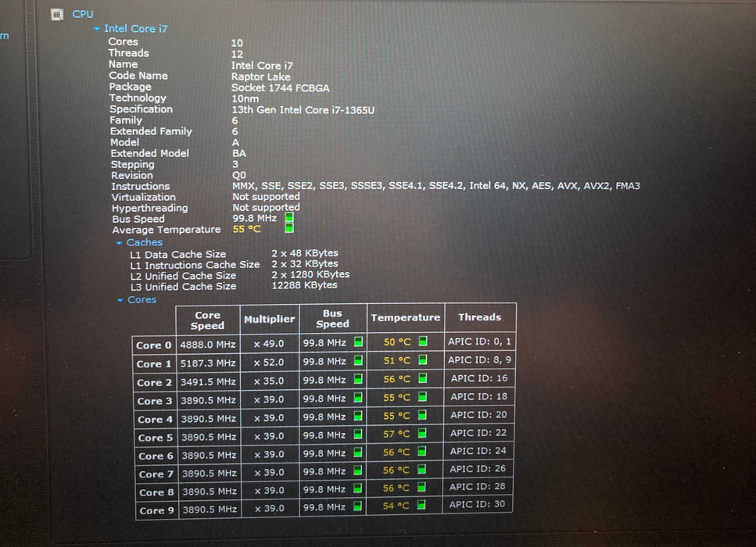Click the Hyperthreading row label
756x547 pixels.
pyautogui.click(x=150, y=208)
